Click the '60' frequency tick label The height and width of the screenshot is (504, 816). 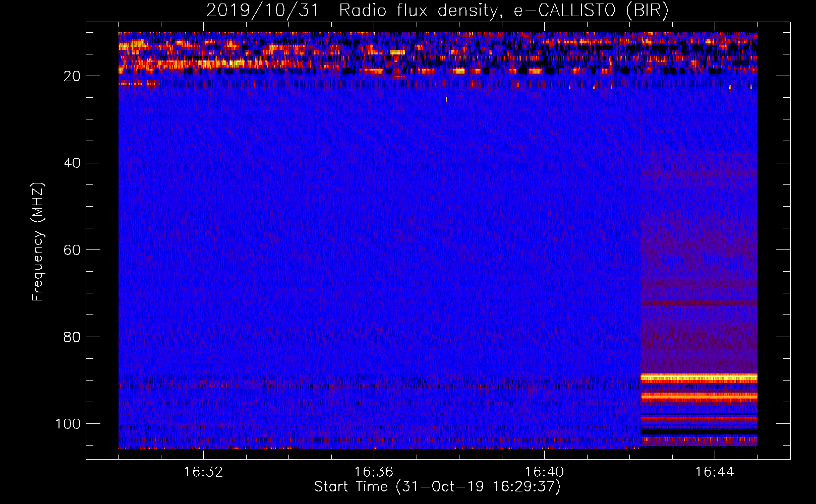coord(72,250)
